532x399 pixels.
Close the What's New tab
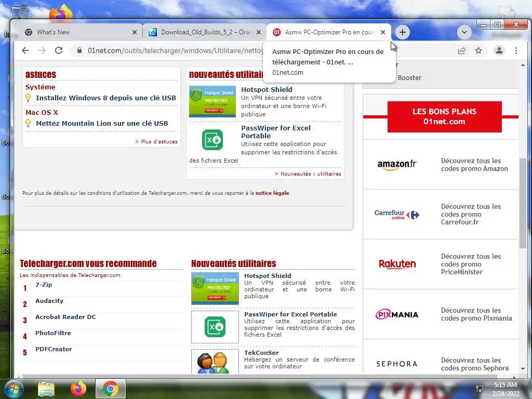(135, 32)
